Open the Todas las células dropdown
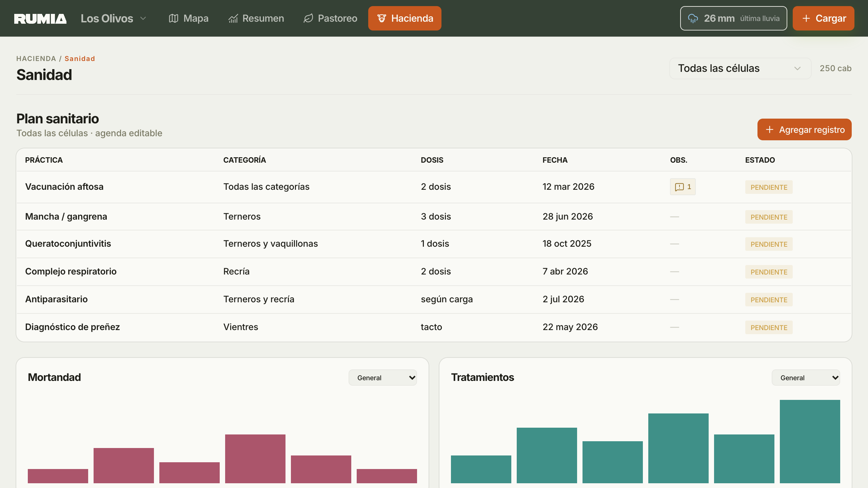 click(740, 68)
